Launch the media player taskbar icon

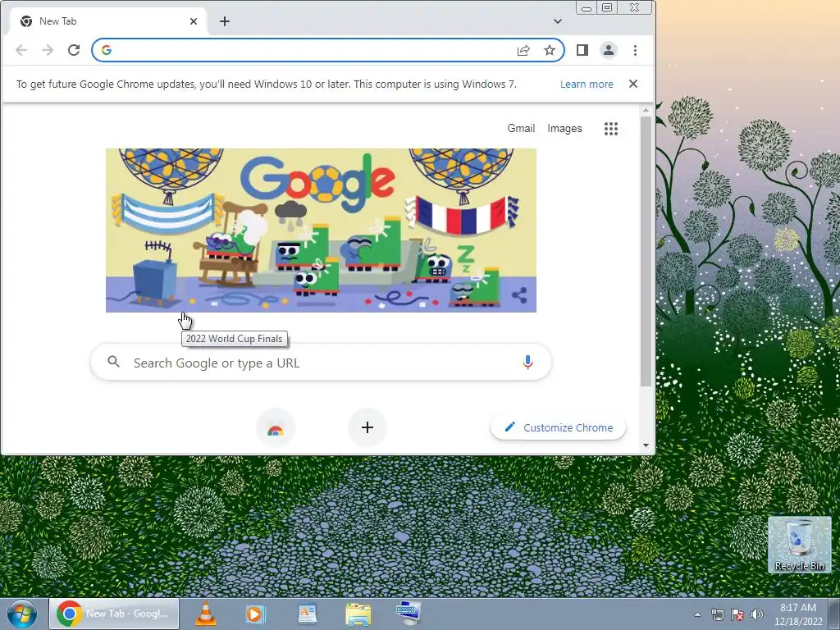click(256, 614)
